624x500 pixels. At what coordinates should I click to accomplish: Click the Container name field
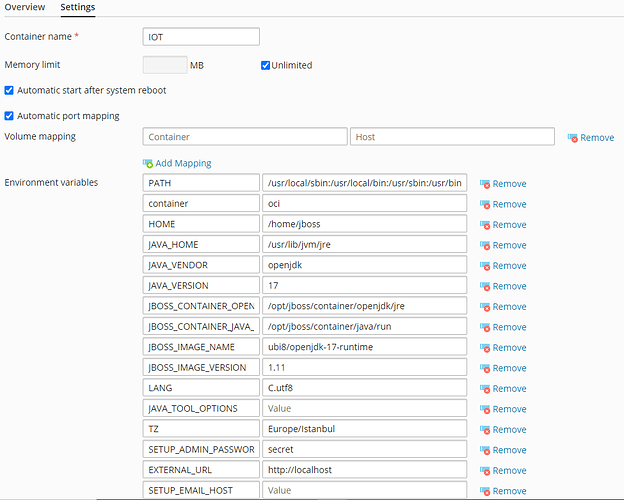[x=201, y=37]
